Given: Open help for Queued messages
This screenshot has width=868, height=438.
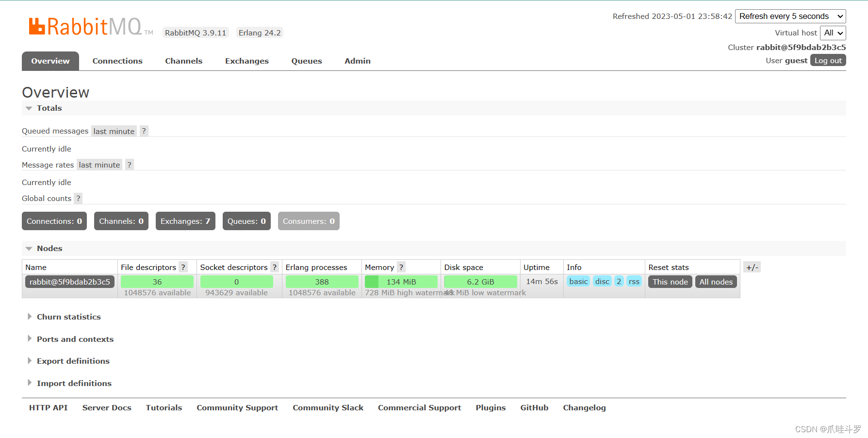Looking at the screenshot, I should click(x=144, y=131).
